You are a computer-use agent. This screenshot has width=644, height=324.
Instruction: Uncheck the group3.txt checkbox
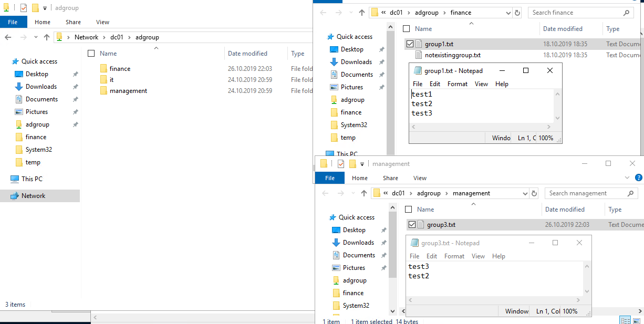(412, 225)
